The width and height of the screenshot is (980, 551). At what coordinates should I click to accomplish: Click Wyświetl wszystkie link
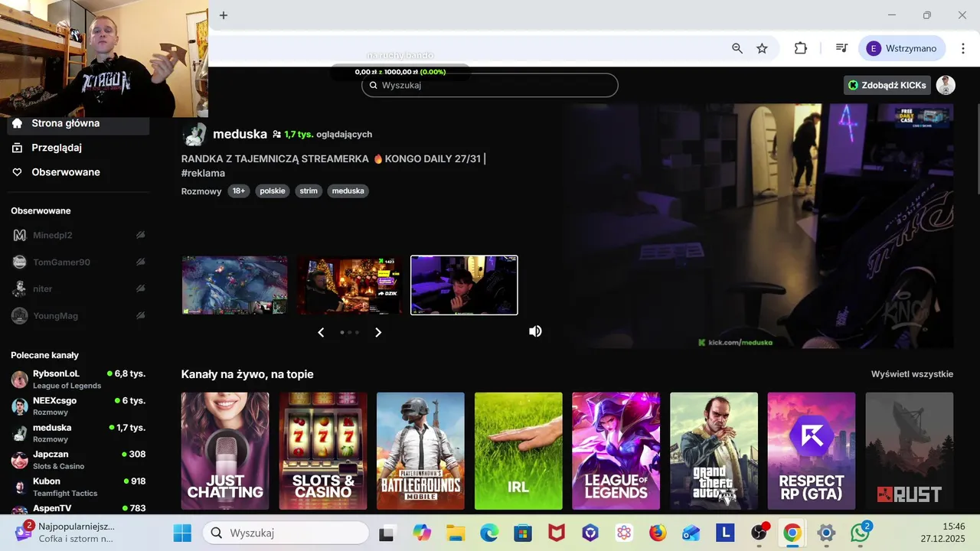click(x=912, y=374)
